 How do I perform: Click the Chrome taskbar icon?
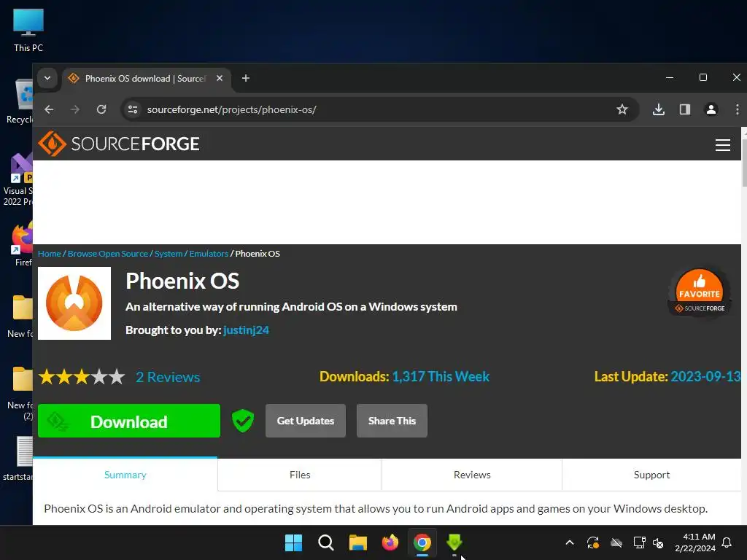pos(422,542)
